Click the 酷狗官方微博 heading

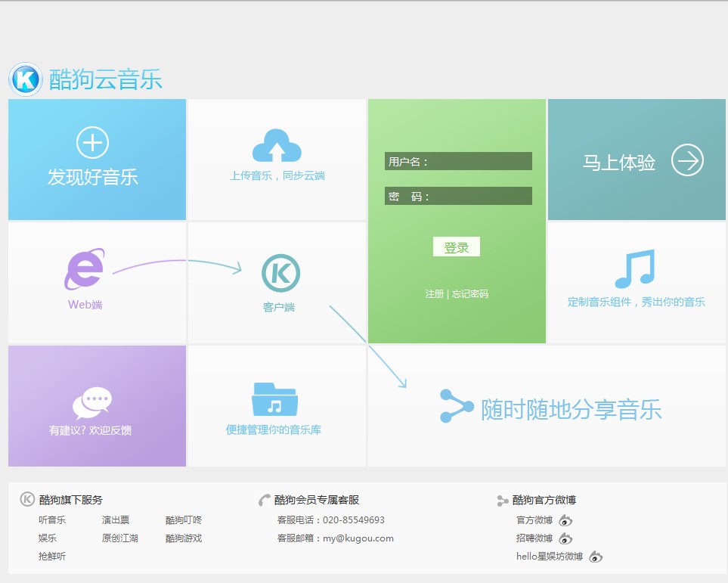tap(544, 500)
